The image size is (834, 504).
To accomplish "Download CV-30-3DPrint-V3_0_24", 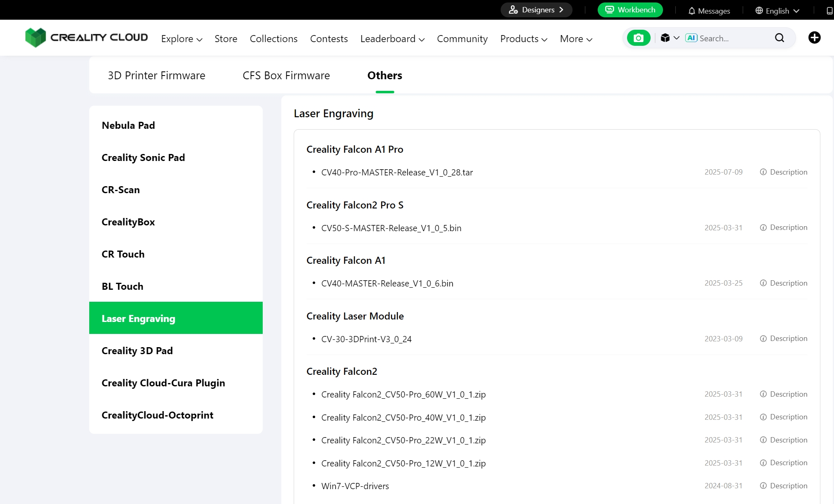I will pos(366,339).
